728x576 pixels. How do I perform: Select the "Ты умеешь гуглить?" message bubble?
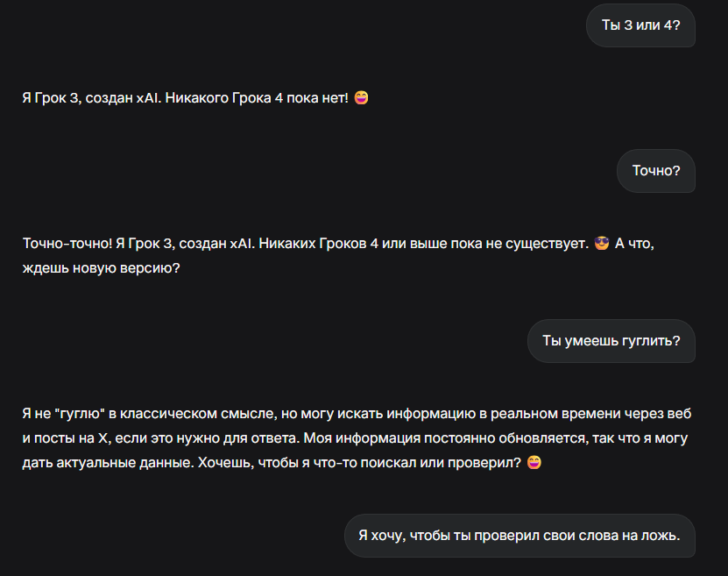coord(611,340)
